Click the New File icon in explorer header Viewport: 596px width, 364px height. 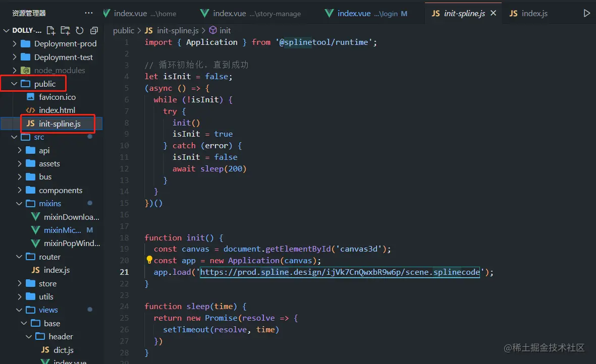51,30
